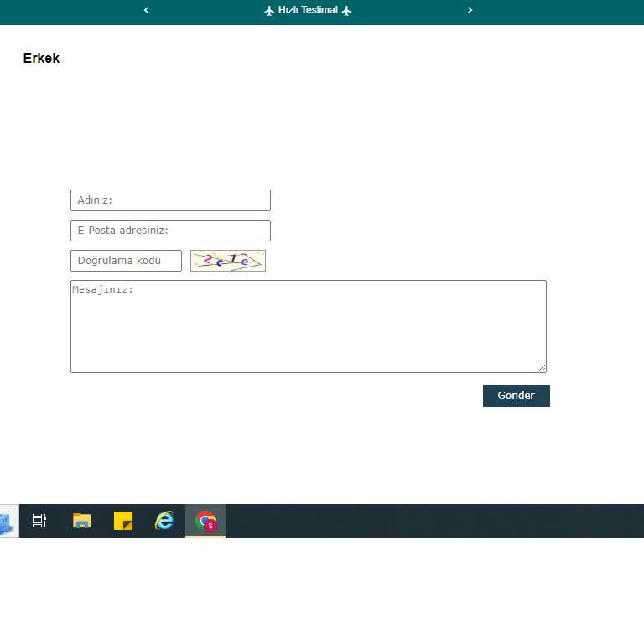
Task: Switch to the Chrome window in the taskbar
Action: [205, 521]
